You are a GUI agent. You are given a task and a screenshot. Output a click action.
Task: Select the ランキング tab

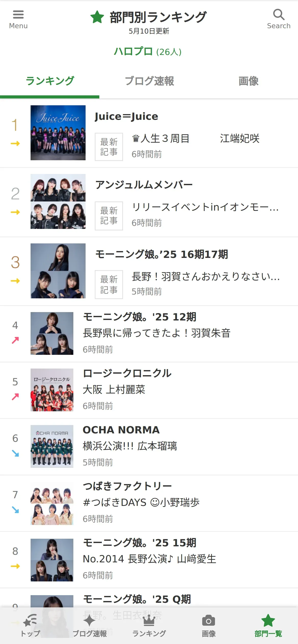[50, 81]
